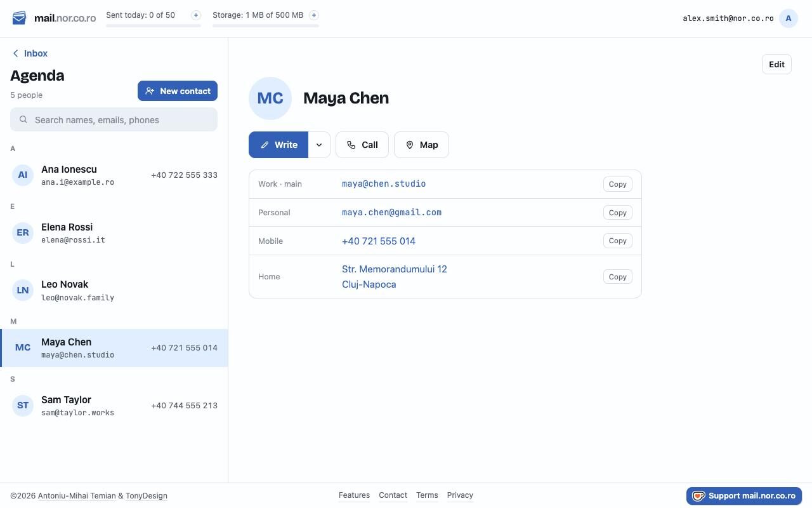Write a message to Maya Chen

pos(278,145)
